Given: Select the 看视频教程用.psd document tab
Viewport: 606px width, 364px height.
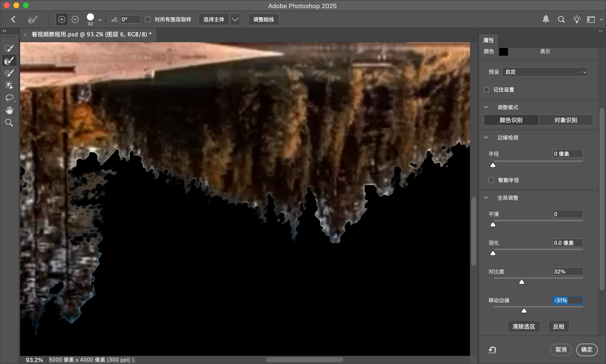Looking at the screenshot, I should (91, 34).
